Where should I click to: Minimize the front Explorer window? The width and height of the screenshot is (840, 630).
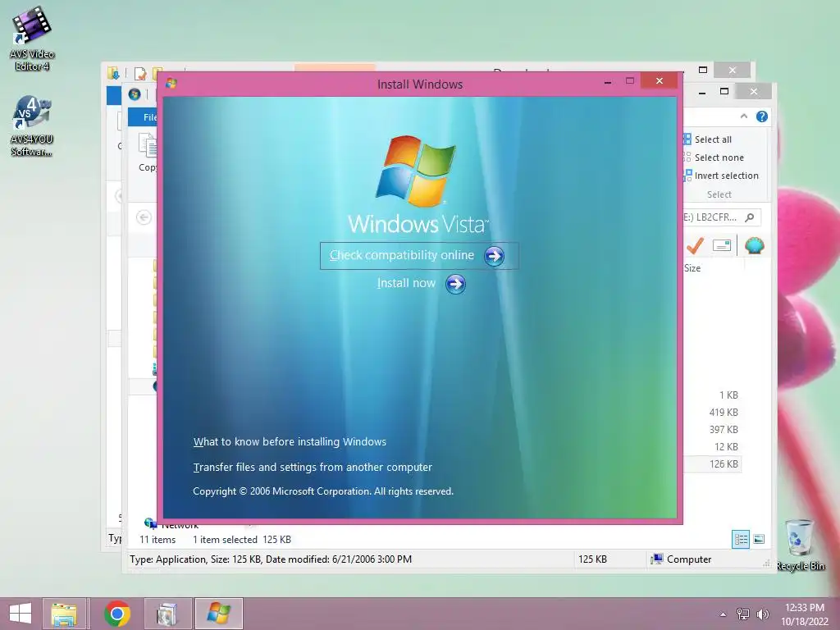click(x=702, y=93)
